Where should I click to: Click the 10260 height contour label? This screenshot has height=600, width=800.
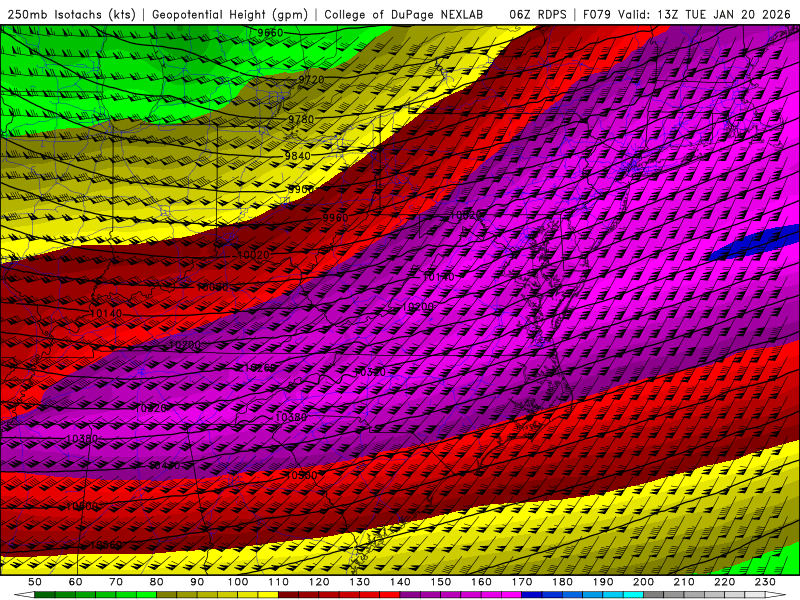coord(260,368)
